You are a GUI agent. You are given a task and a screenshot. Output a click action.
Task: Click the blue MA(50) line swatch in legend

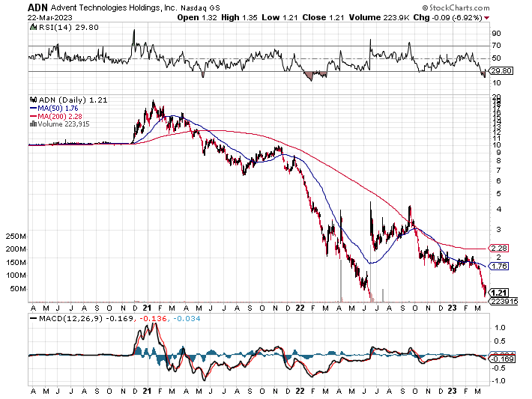pos(33,109)
